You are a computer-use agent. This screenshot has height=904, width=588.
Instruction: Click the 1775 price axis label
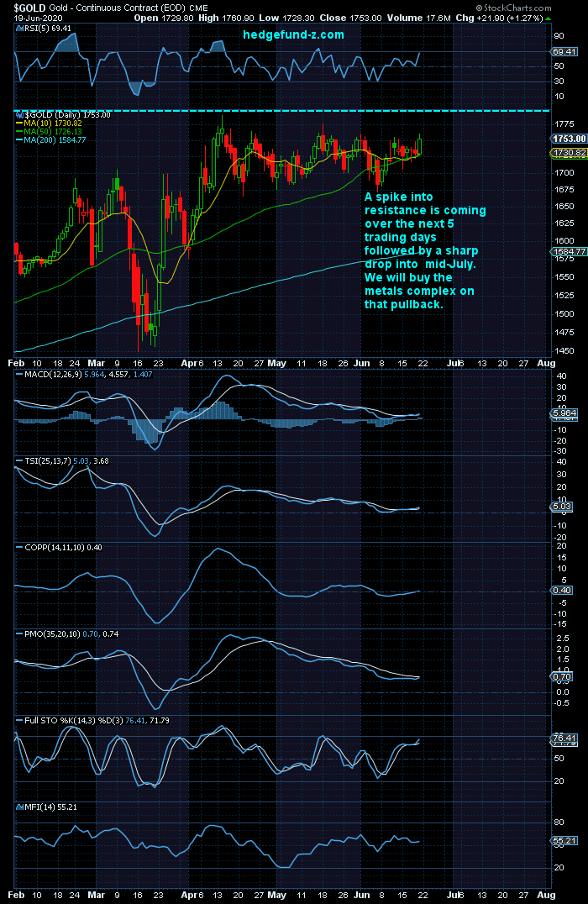564,124
